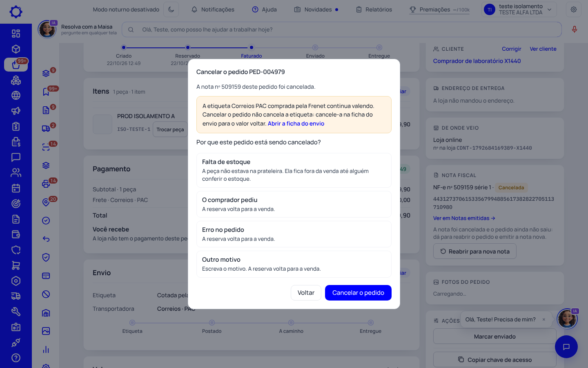The height and width of the screenshot is (368, 588).
Task: Click 'Reabrir para nova nota' button
Action: pyautogui.click(x=475, y=251)
